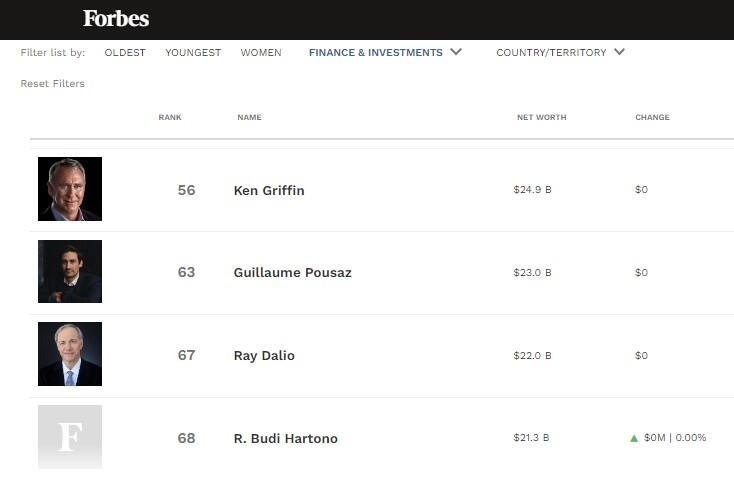Image resolution: width=734 pixels, height=485 pixels.
Task: Click the green up-arrow change indicator
Action: 634,438
